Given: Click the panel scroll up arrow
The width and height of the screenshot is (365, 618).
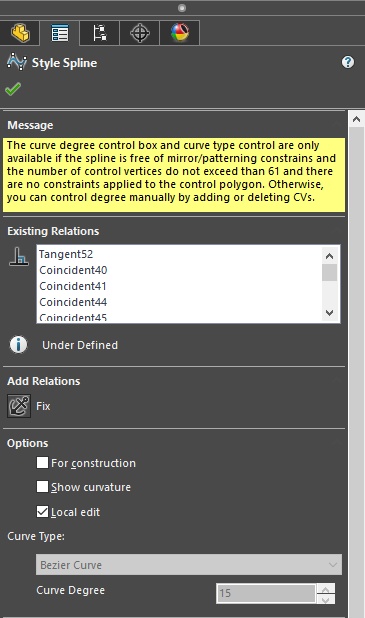Looking at the screenshot, I should [356, 119].
